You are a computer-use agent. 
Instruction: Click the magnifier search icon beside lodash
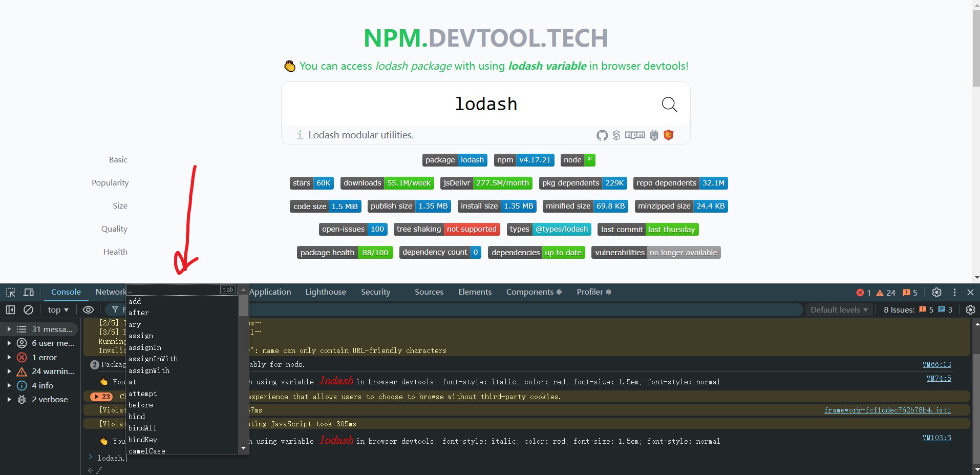[669, 105]
